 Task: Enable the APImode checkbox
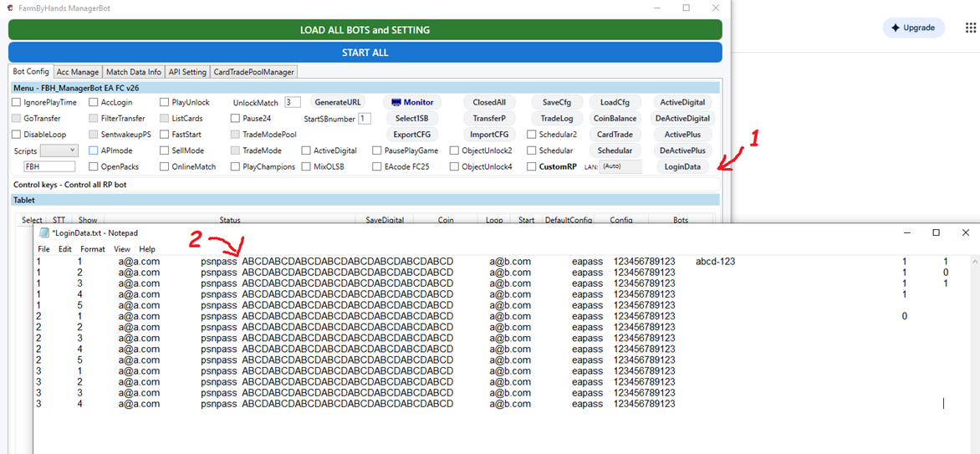(x=93, y=150)
